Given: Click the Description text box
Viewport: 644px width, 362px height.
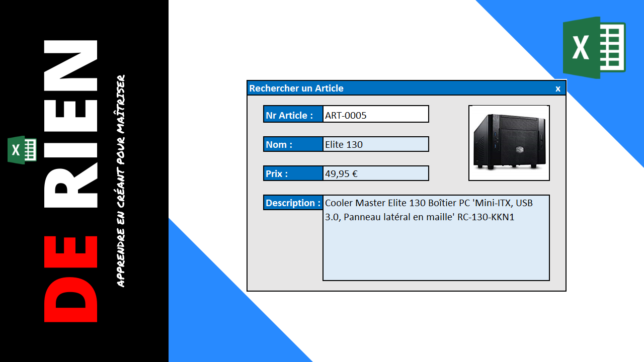Looking at the screenshot, I should (436, 238).
